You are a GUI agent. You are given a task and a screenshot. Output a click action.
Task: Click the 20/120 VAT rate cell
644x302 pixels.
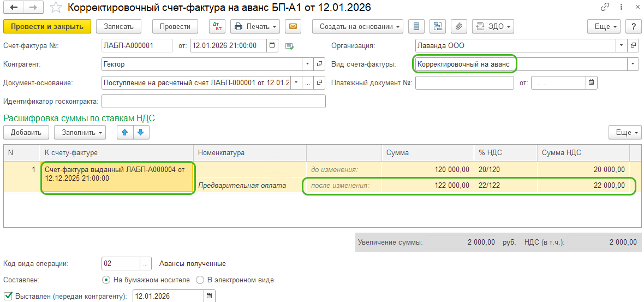[x=505, y=170]
